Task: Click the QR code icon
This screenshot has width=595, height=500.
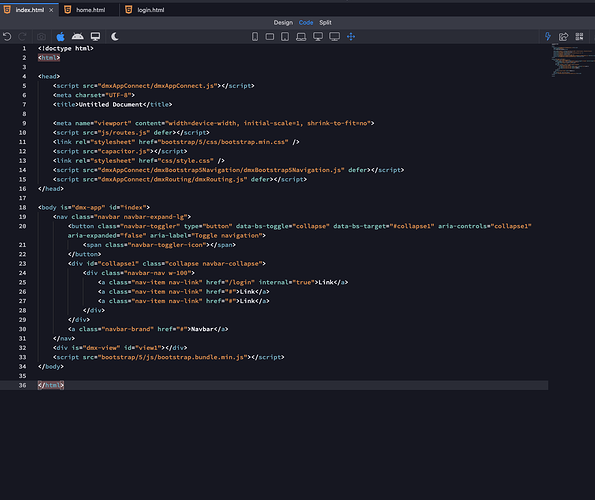Action: click(579, 36)
